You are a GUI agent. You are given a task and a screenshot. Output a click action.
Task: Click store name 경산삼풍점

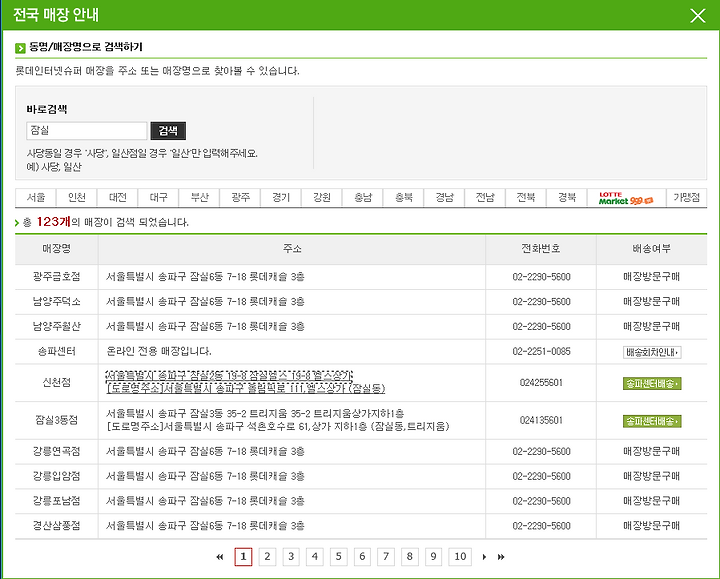pyautogui.click(x=56, y=526)
